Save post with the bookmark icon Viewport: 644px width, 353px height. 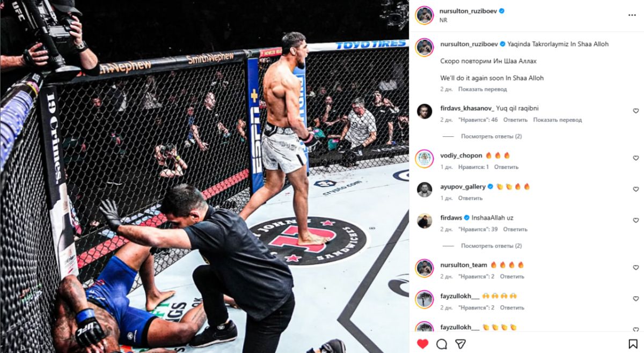(633, 344)
